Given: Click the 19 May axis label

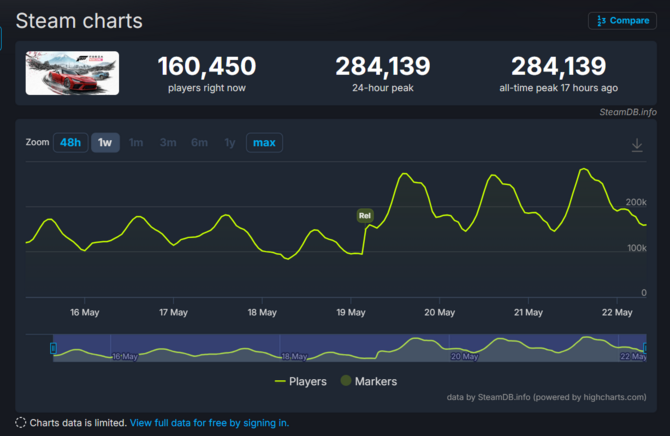Looking at the screenshot, I should 351,312.
